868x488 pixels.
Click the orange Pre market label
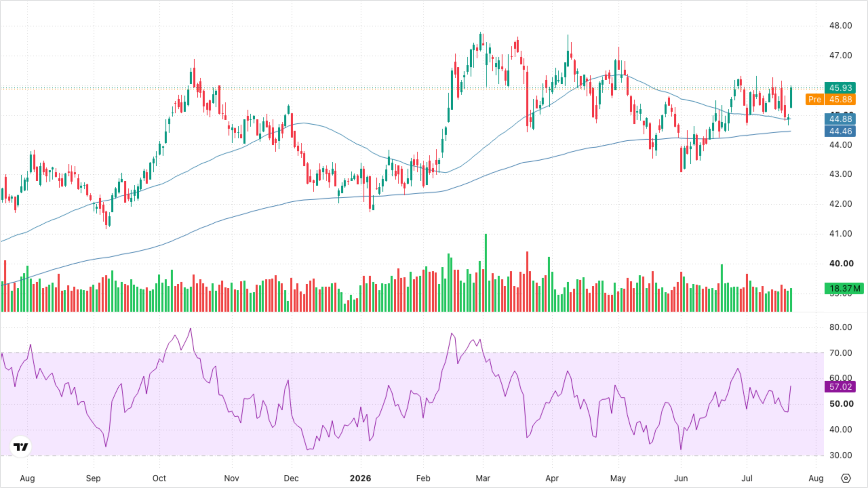click(x=814, y=99)
